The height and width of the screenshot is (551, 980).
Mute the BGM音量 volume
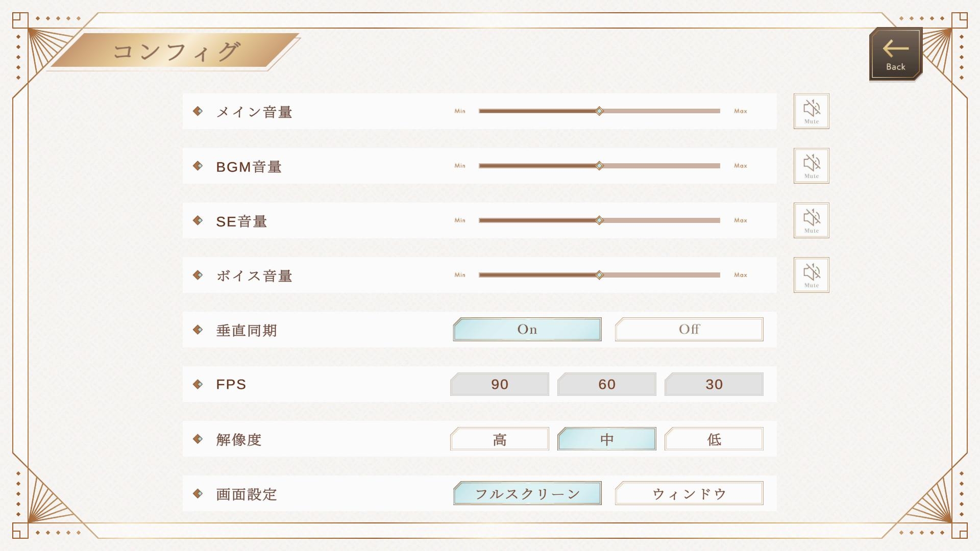tap(811, 166)
